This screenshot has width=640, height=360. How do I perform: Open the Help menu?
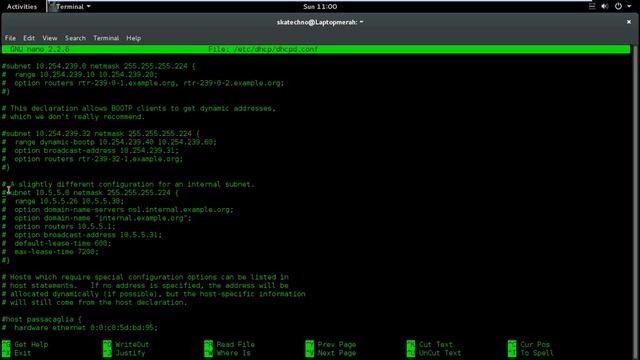tap(133, 38)
